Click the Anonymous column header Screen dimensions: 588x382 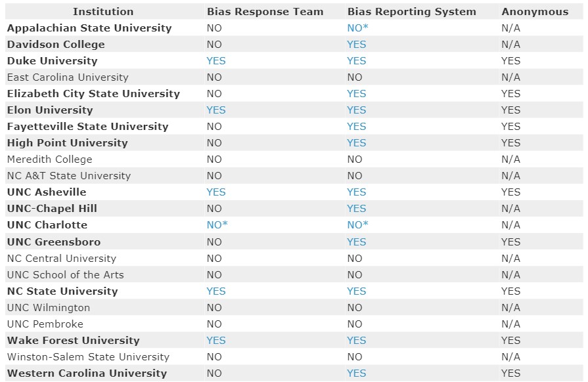(535, 12)
